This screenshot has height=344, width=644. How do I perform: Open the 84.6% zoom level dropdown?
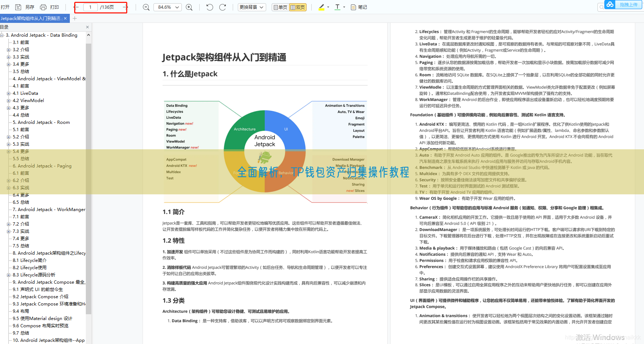[168, 7]
